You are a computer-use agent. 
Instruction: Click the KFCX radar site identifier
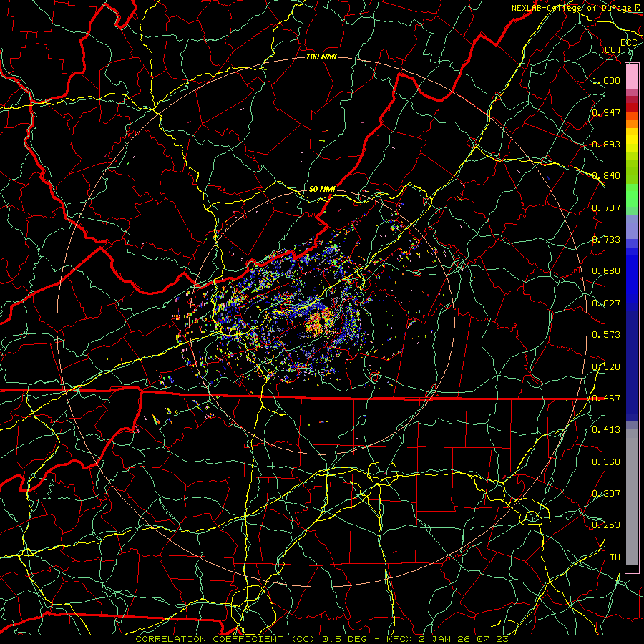click(401, 639)
